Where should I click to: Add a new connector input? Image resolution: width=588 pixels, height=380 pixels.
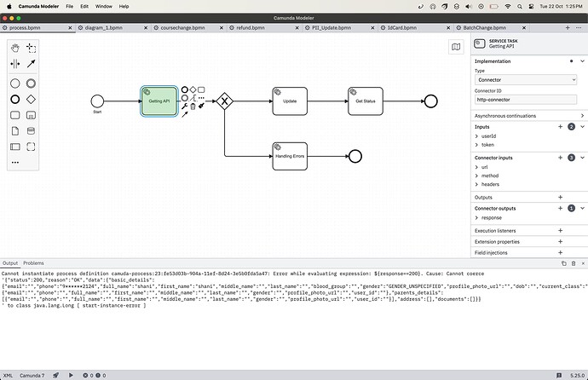tap(560, 158)
